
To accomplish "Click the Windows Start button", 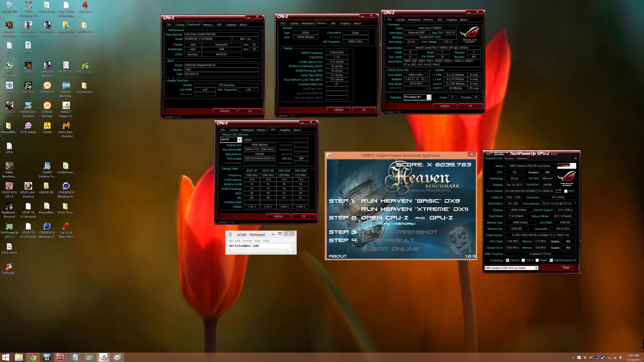I will (6, 357).
